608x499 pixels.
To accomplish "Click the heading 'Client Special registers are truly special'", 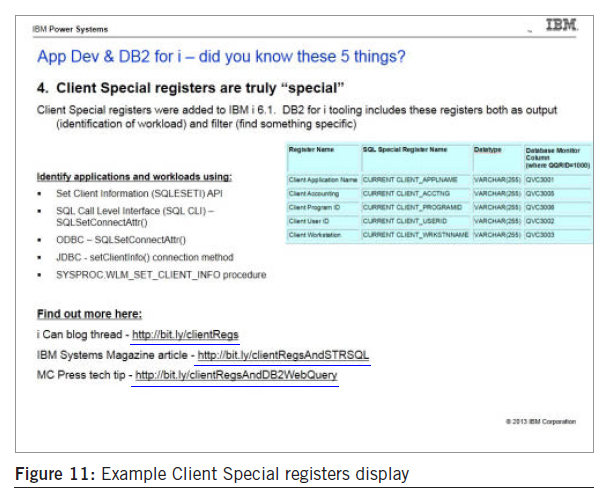I will point(190,88).
